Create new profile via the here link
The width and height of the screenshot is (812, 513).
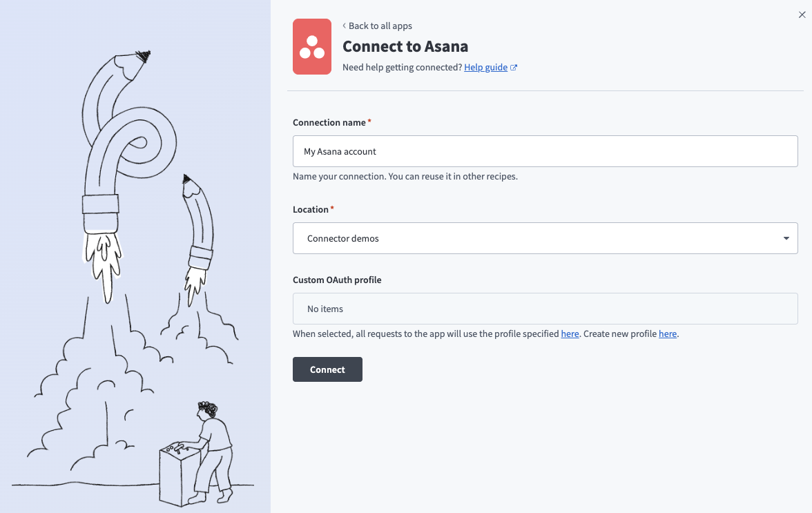tap(668, 333)
